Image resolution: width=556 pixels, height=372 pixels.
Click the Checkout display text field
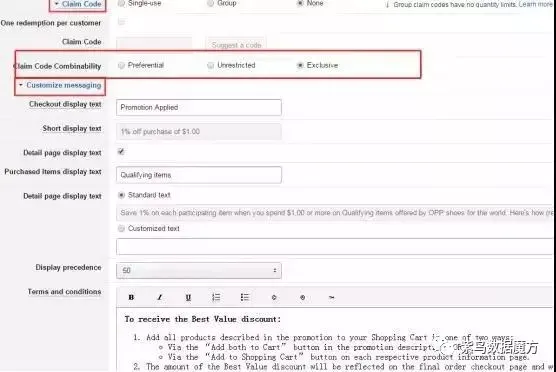point(199,107)
